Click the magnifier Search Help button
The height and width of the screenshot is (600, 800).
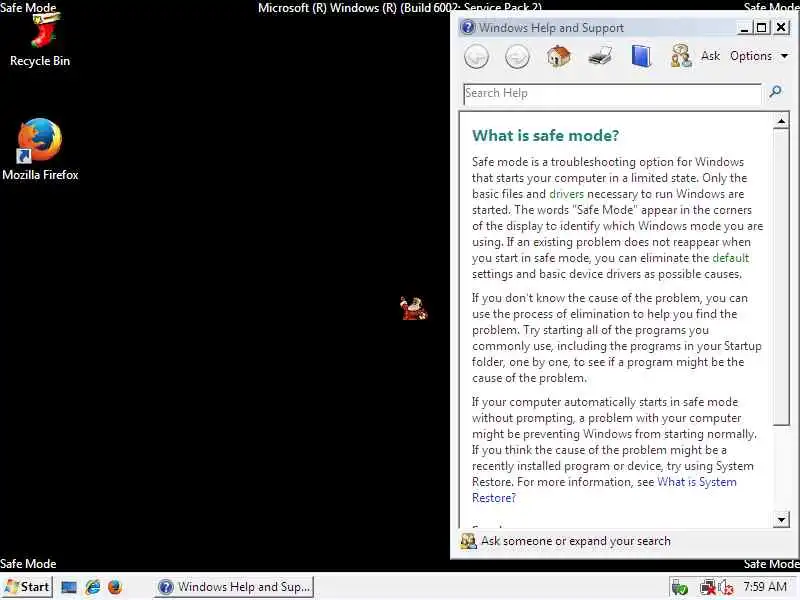click(775, 92)
